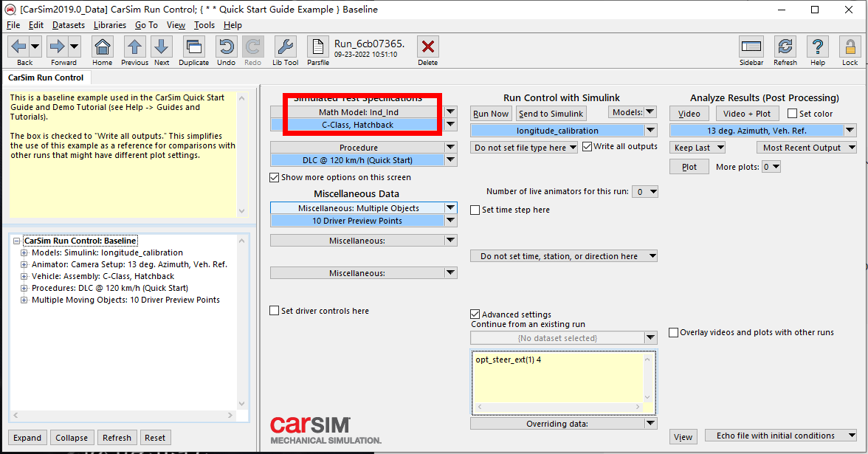The width and height of the screenshot is (868, 454).
Task: Open the Help question mark icon
Action: [x=818, y=47]
